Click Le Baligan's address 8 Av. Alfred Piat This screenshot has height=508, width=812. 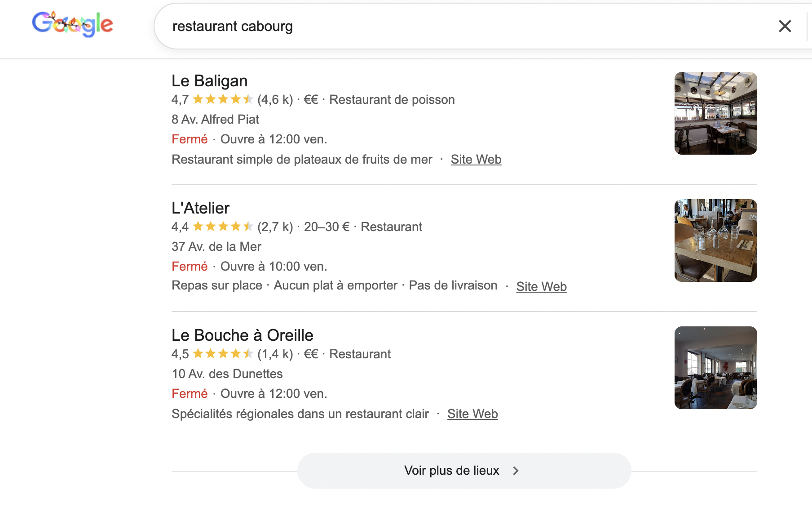pos(215,120)
